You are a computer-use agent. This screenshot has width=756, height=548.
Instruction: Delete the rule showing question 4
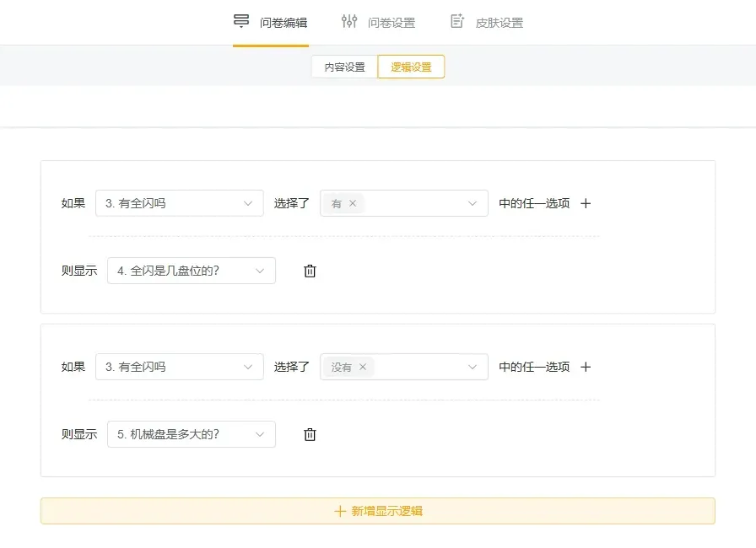tap(310, 271)
